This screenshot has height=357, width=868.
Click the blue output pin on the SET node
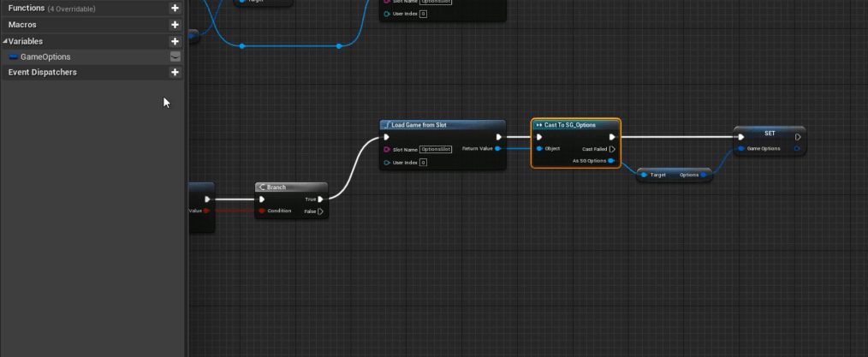pyautogui.click(x=797, y=149)
